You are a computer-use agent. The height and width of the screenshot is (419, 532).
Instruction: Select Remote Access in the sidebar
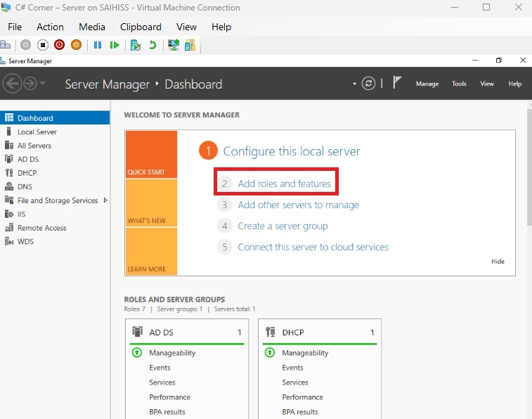55,228
